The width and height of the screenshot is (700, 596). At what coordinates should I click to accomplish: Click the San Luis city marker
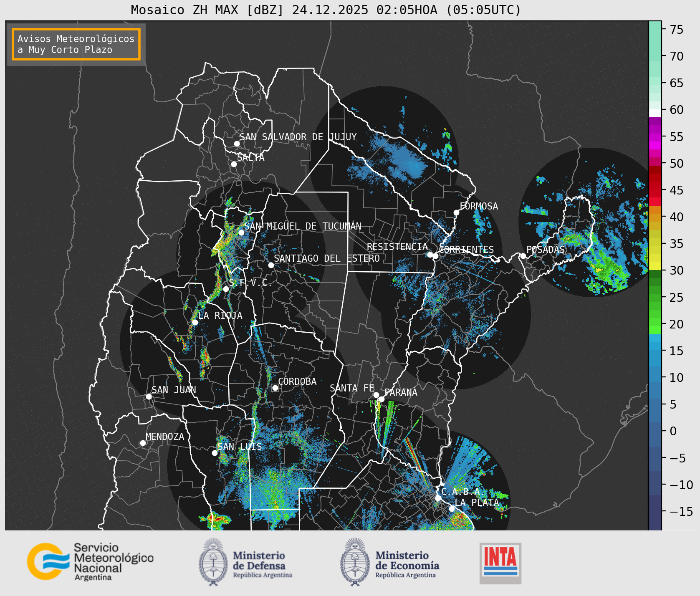[x=215, y=453]
